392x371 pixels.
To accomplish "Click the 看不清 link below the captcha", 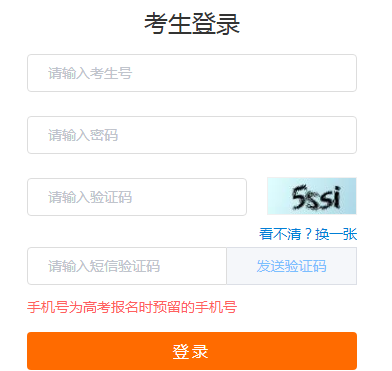I will pos(280,234).
